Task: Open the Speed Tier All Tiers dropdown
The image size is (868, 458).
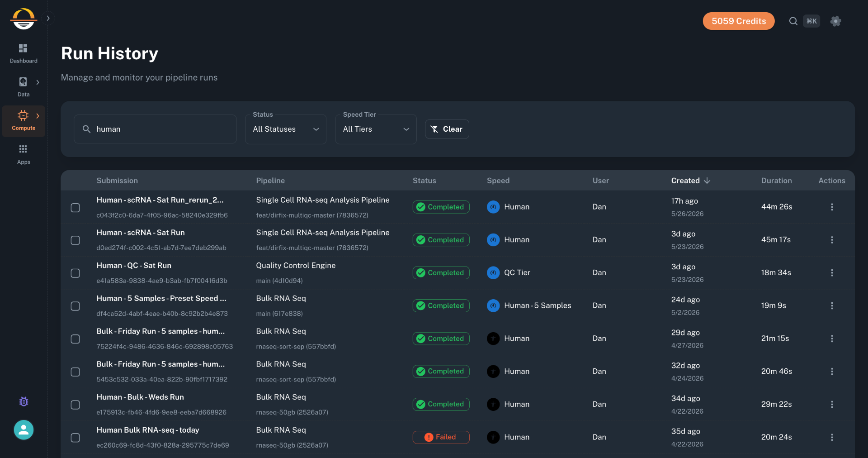Action: click(376, 129)
